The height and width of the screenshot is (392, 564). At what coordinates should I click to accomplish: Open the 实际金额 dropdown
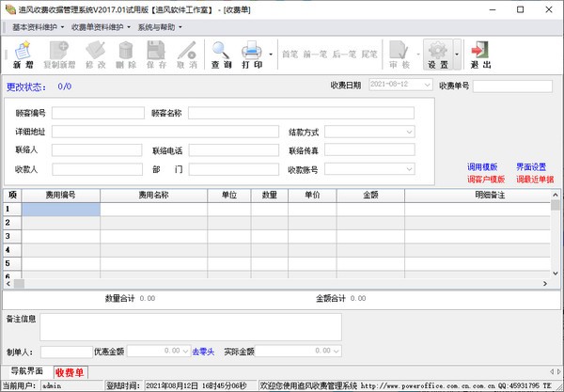click(336, 351)
